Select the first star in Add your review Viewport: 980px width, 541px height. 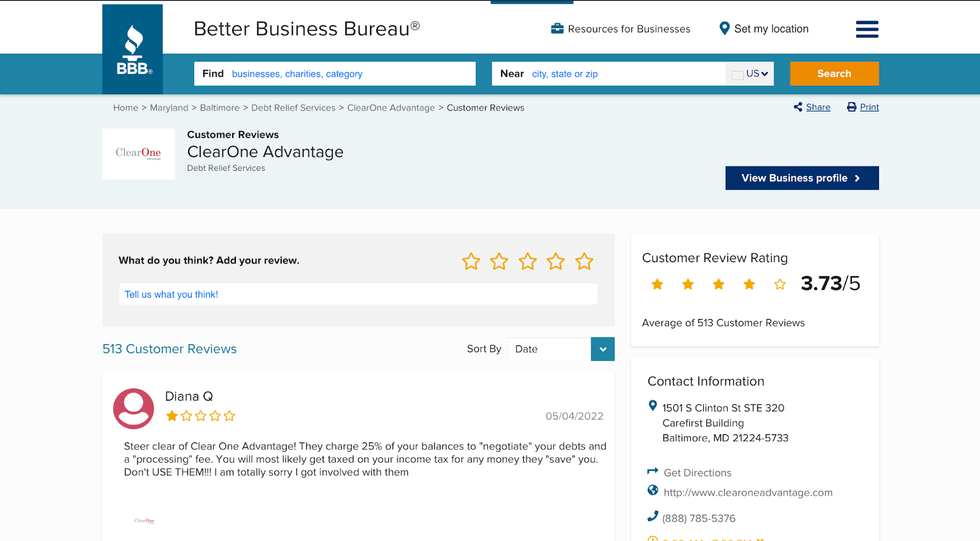pyautogui.click(x=471, y=262)
